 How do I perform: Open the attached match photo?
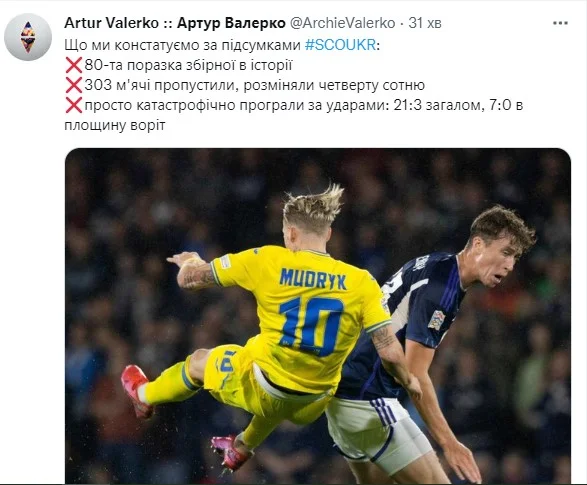pos(318,316)
